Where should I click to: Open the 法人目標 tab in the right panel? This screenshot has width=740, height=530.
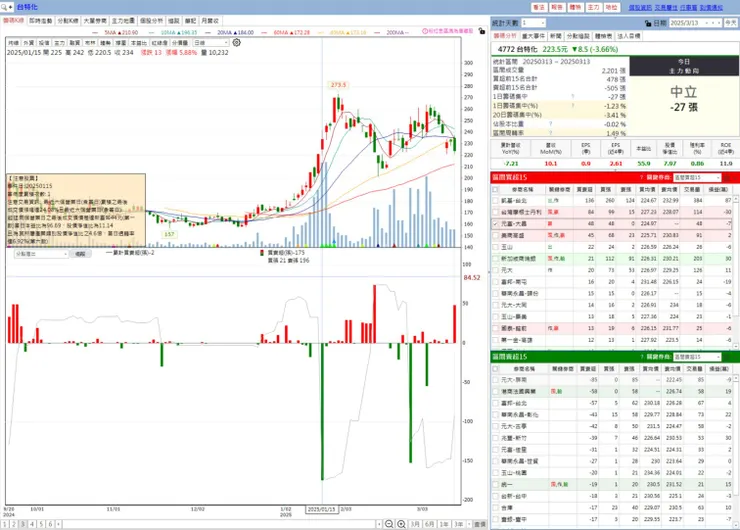pos(629,36)
